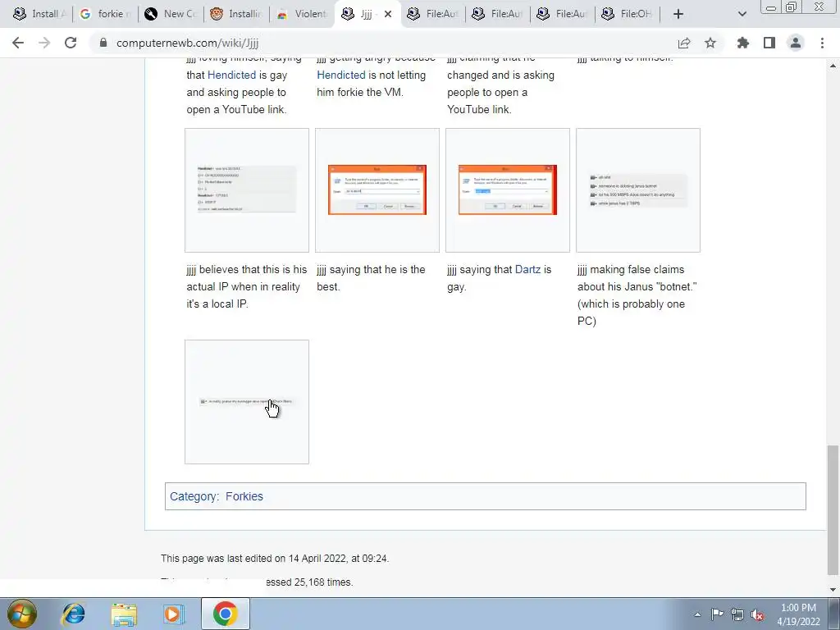Open the Windows Start menu

pyautogui.click(x=21, y=614)
